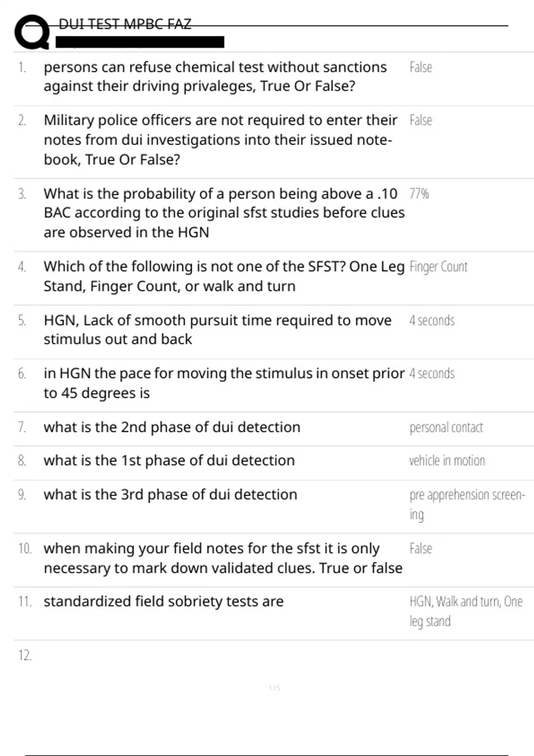Click the lack of smooth pursuit question

(217, 330)
